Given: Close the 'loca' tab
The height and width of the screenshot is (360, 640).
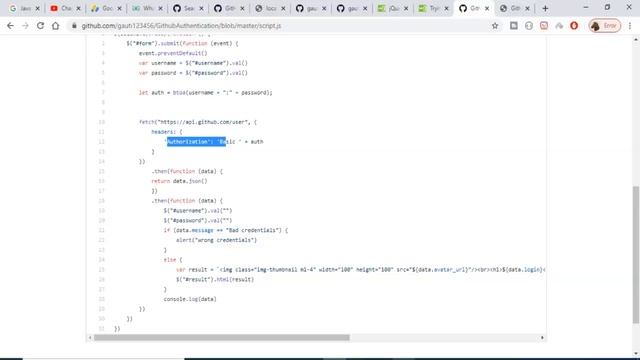Looking at the screenshot, I should point(283,8).
